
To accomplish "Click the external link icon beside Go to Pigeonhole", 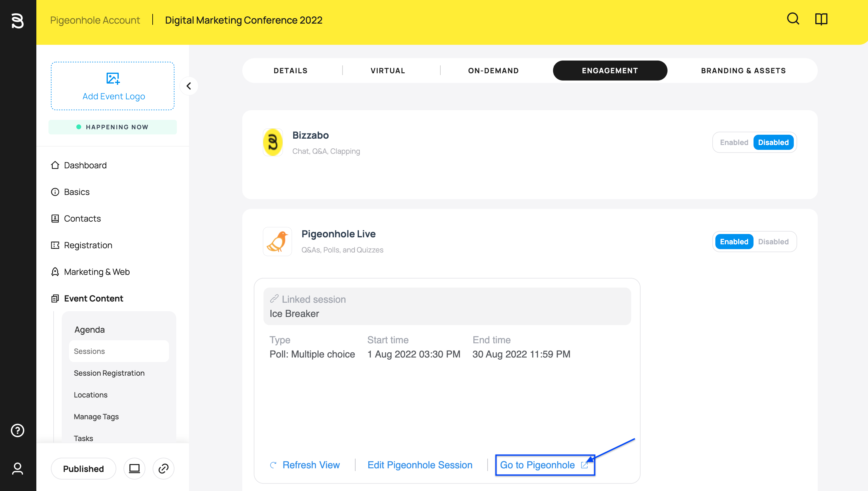I will [584, 465].
